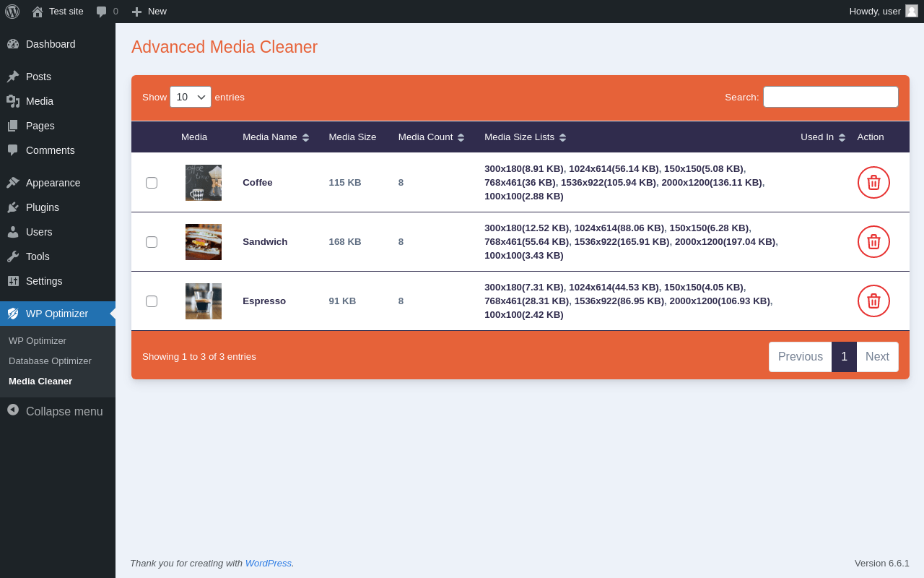Open the WordPress logo menu

12,12
